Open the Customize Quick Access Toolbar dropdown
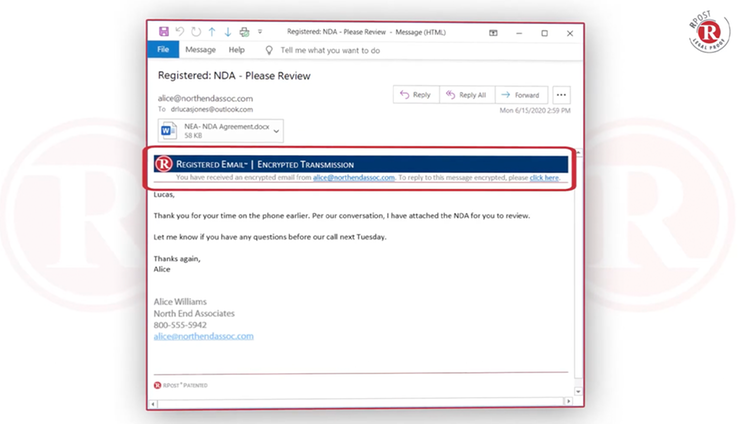This screenshot has height=424, width=750. click(x=260, y=32)
